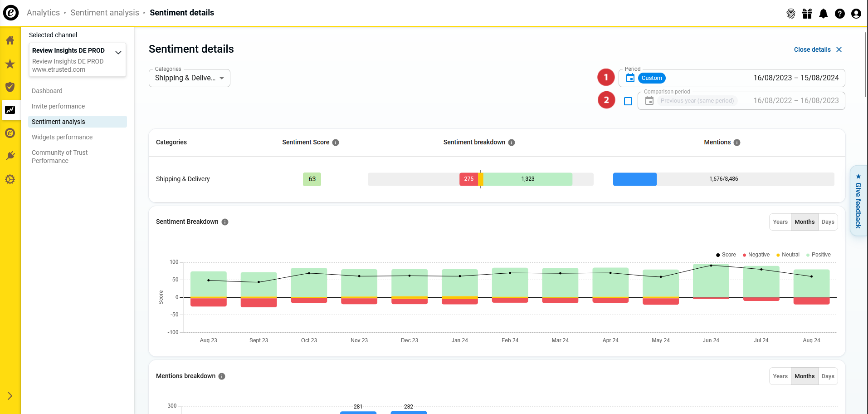Image resolution: width=868 pixels, height=414 pixels.
Task: Expand the Review Insights DE PROD channel selector
Action: point(78,59)
